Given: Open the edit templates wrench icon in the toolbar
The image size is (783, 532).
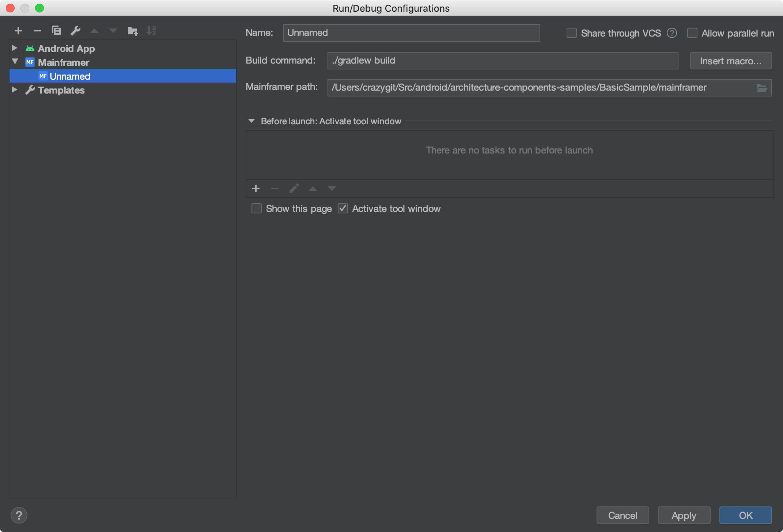Looking at the screenshot, I should (x=75, y=31).
